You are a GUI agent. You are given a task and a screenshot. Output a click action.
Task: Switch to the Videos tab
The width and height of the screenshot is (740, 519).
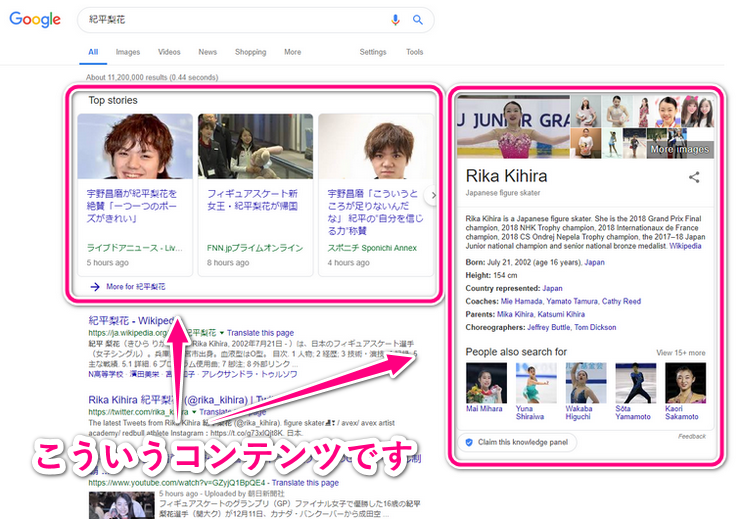point(169,52)
